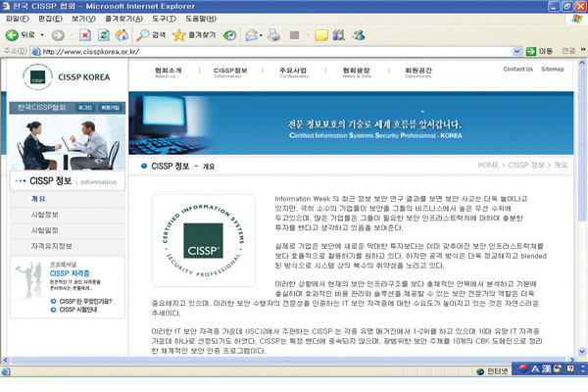Click the vertical scrollbar up arrow
Viewport: 588px width, 392px height.
coord(581,63)
